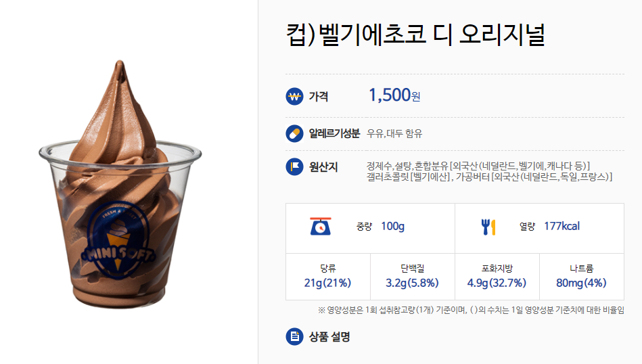Click the product description document icon
This screenshot has width=642, height=364.
pyautogui.click(x=294, y=336)
